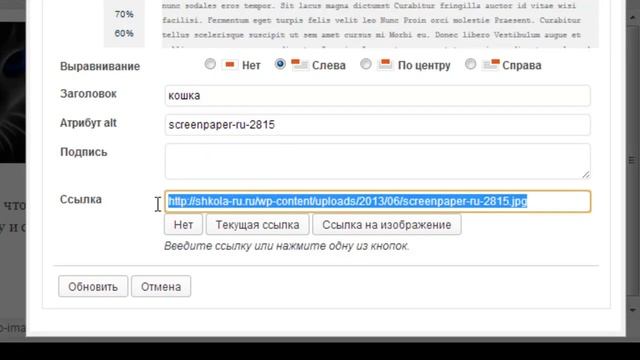
Task: Click the Подпись text area
Action: coord(378,161)
